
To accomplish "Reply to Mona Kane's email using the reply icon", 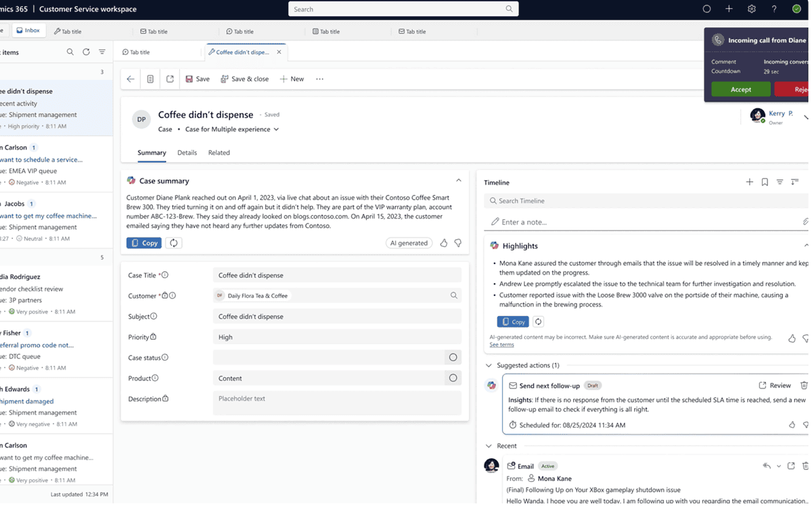I will point(765,465).
